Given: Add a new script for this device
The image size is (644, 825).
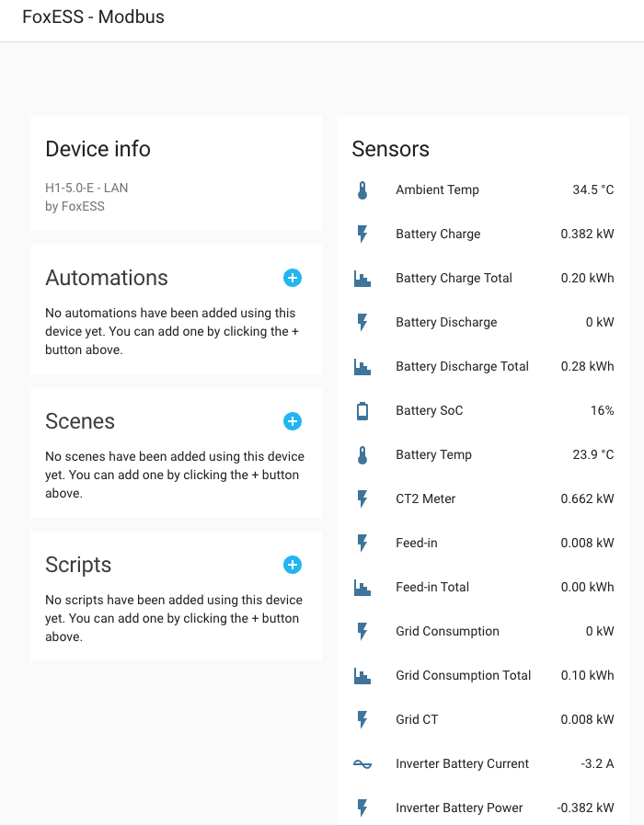Looking at the screenshot, I should (293, 565).
